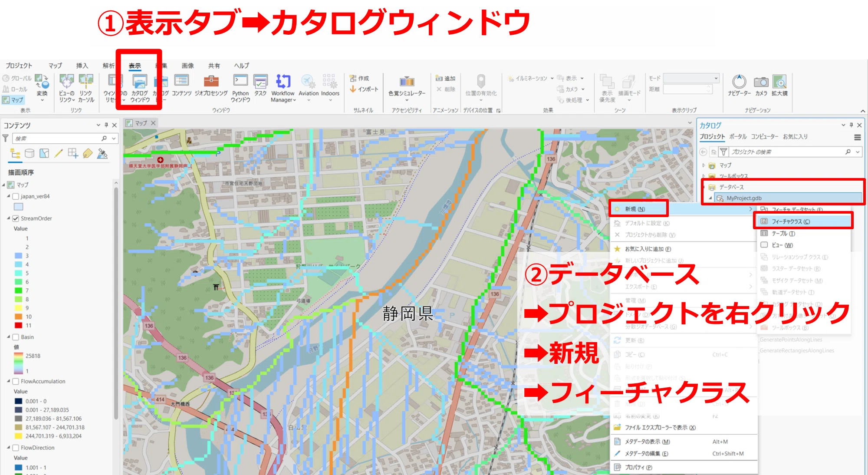Viewport: 868px width, 475px height.
Task: Click the red value 11 color swatch
Action: pyautogui.click(x=18, y=325)
